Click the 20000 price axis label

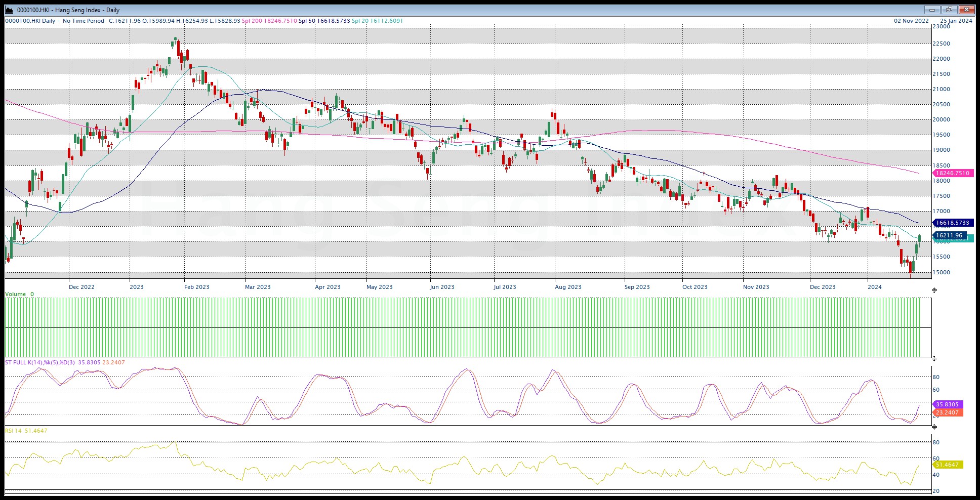(942, 119)
